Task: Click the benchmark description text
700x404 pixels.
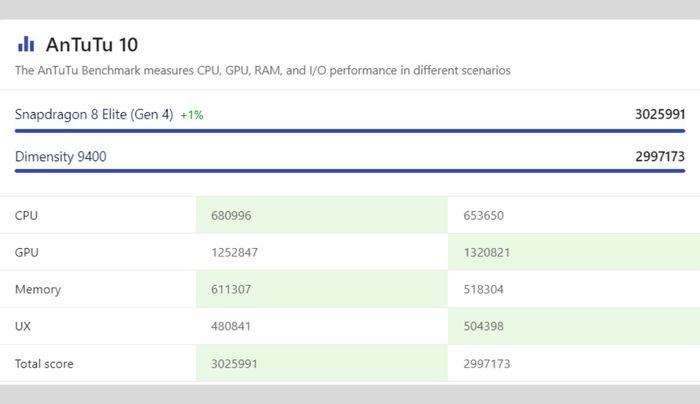Action: click(262, 71)
